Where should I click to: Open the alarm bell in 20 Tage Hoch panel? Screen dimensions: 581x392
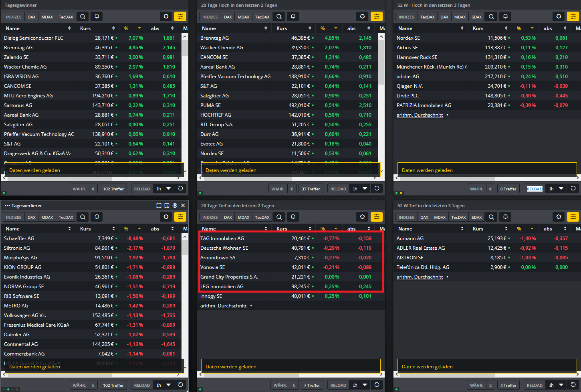293,16
